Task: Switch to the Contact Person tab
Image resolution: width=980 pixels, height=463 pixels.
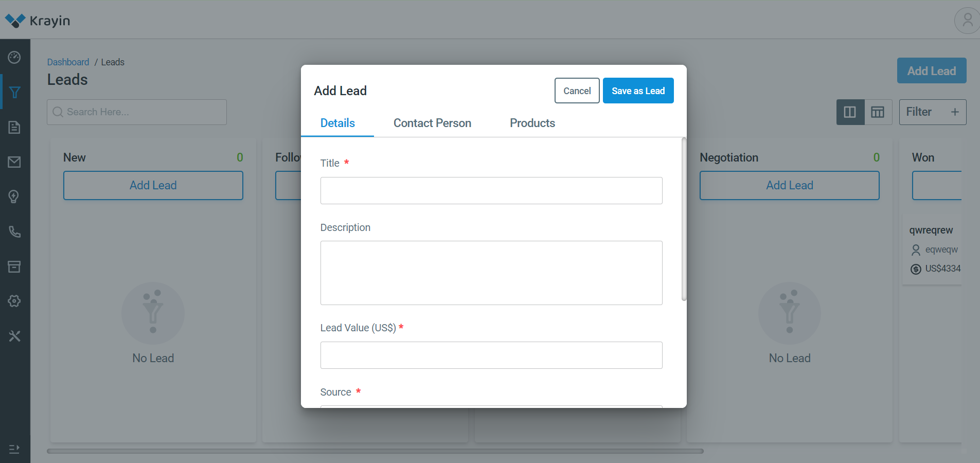Action: click(x=432, y=123)
